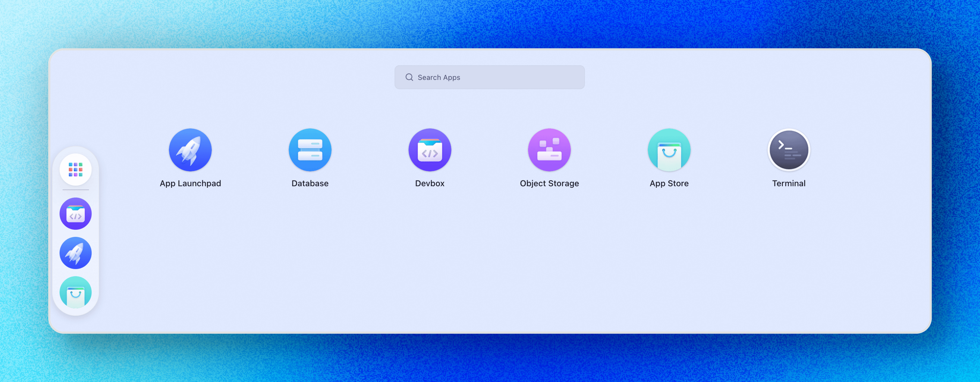Image resolution: width=980 pixels, height=382 pixels.
Task: Click the "Database" label text
Action: pyautogui.click(x=310, y=184)
